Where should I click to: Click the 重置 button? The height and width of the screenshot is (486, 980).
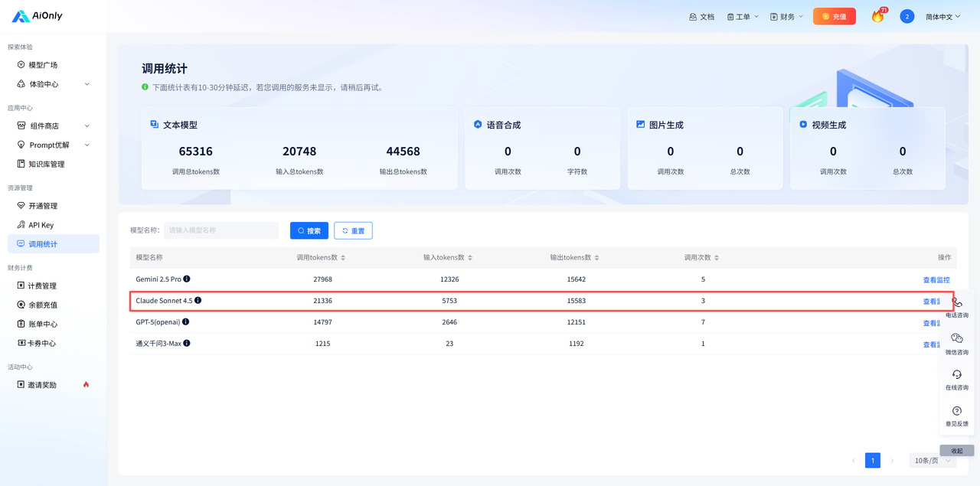(353, 230)
